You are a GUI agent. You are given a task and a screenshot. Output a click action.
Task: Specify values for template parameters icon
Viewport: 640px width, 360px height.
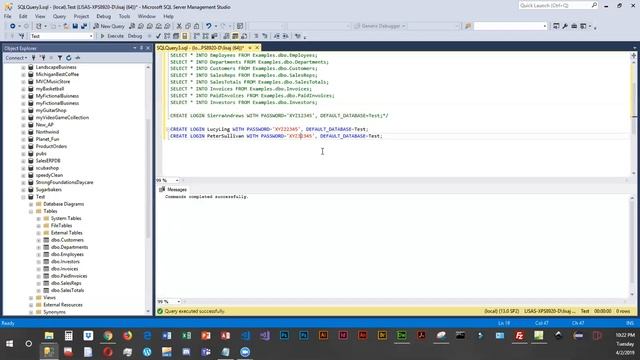[298, 36]
